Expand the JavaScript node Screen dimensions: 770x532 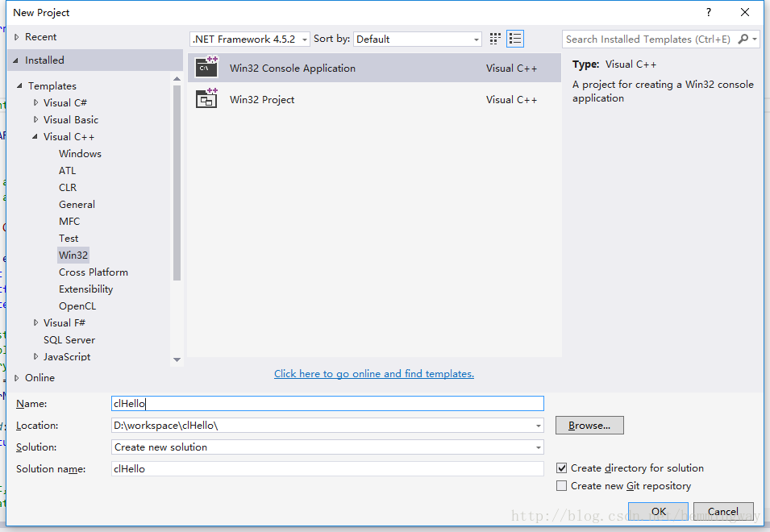click(x=35, y=356)
